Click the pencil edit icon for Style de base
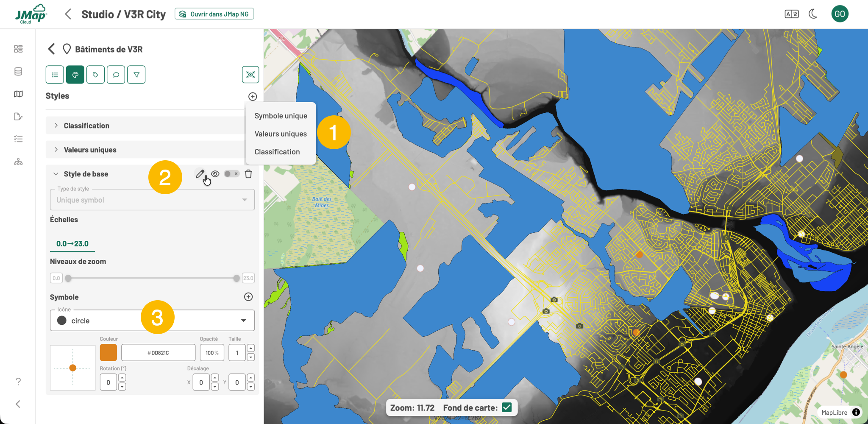 coord(200,174)
